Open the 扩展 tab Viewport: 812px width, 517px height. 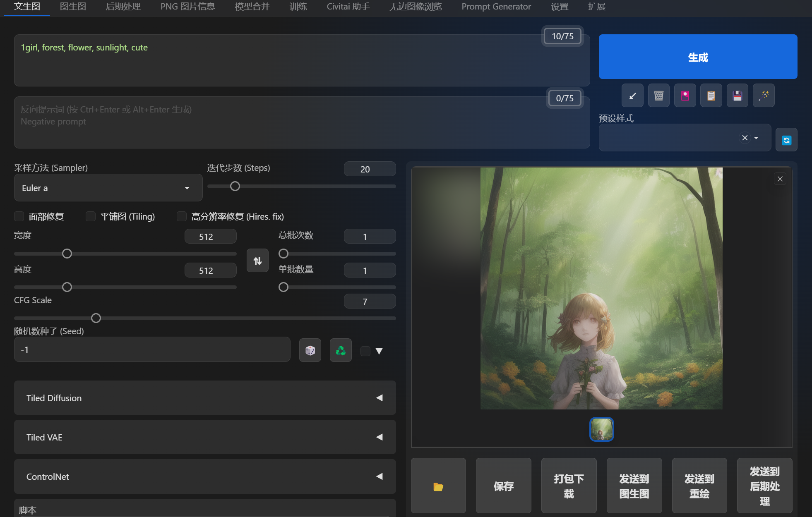(597, 7)
